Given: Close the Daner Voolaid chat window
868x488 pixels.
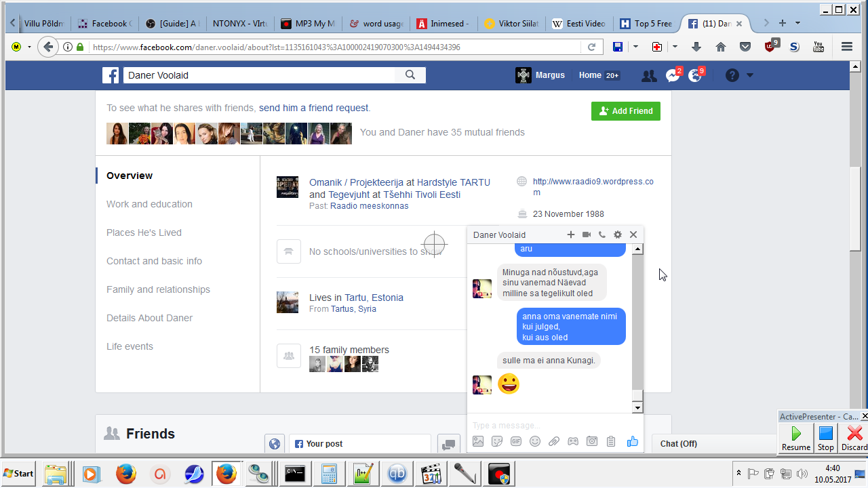Looking at the screenshot, I should pyautogui.click(x=633, y=235).
